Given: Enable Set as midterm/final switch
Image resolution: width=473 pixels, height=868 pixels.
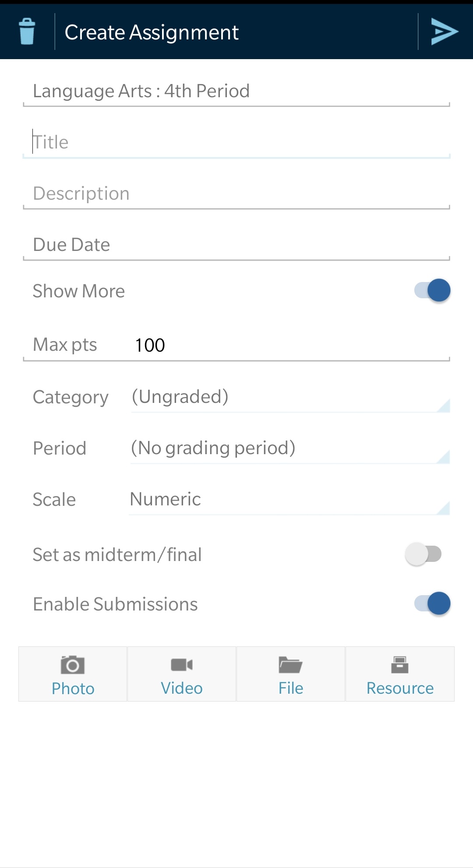Looking at the screenshot, I should click(x=423, y=554).
